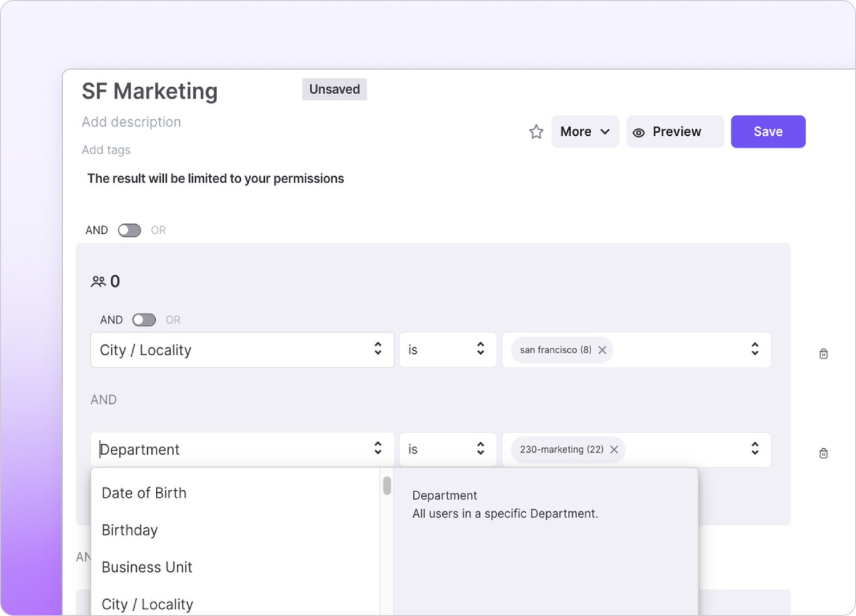Toggle the group AND/OR switch
The image size is (856, 616).
coord(144,320)
